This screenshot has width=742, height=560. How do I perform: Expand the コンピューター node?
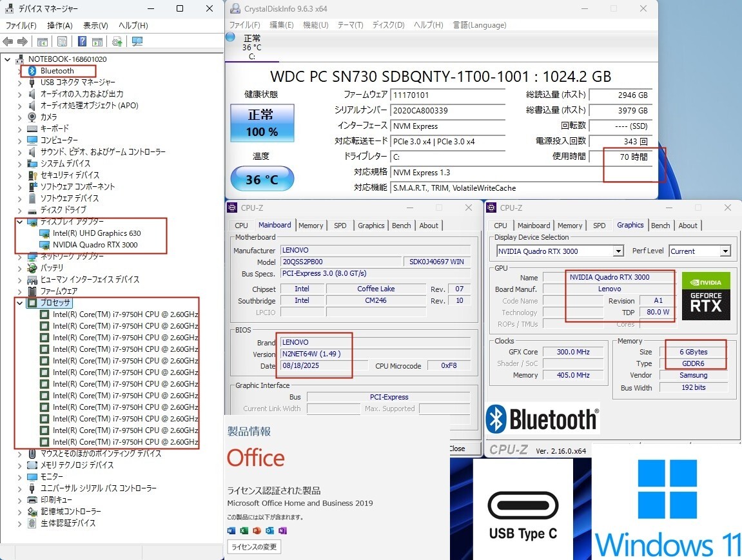tap(19, 140)
